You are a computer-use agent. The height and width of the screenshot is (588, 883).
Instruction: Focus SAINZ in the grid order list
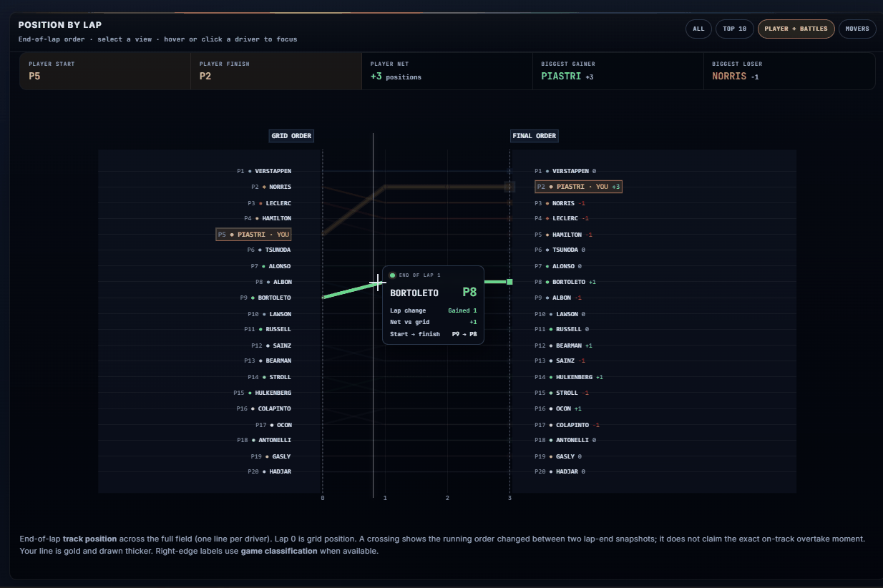270,346
